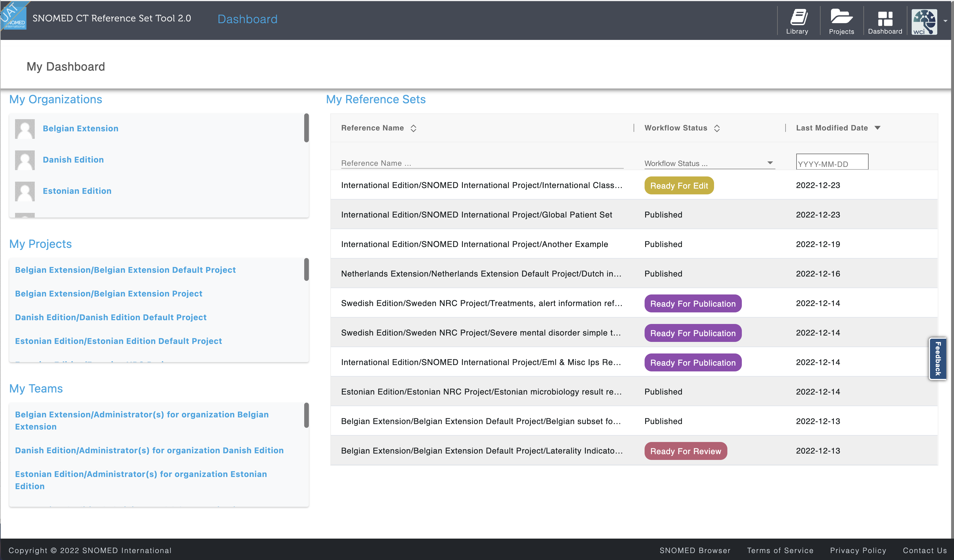The width and height of the screenshot is (954, 560).
Task: Click Workflow Status column header
Action: tap(676, 128)
